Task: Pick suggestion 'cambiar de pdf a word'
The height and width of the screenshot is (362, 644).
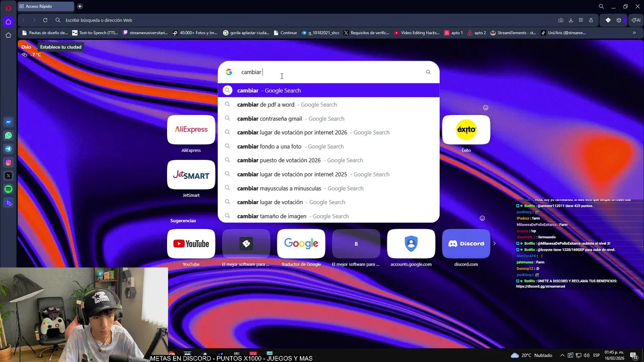Action: (329, 105)
